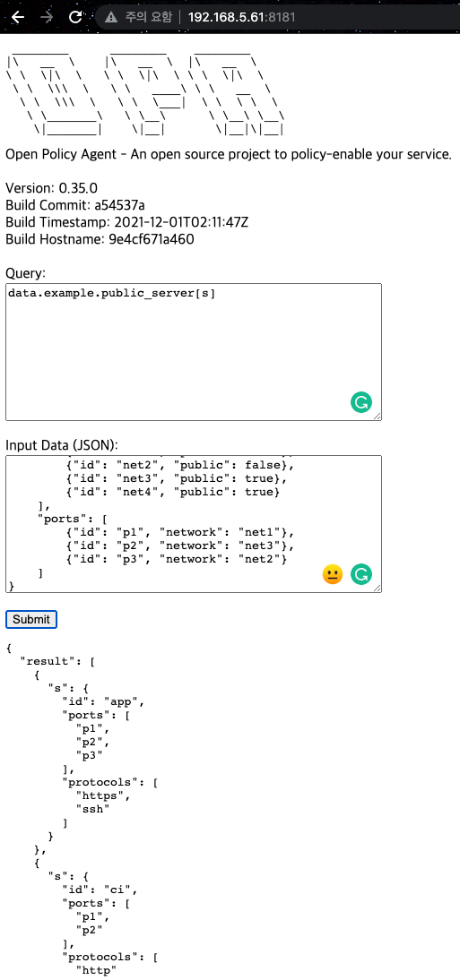460x980 pixels.
Task: Click the 'Input Data (JSON):' label
Action: (62, 445)
